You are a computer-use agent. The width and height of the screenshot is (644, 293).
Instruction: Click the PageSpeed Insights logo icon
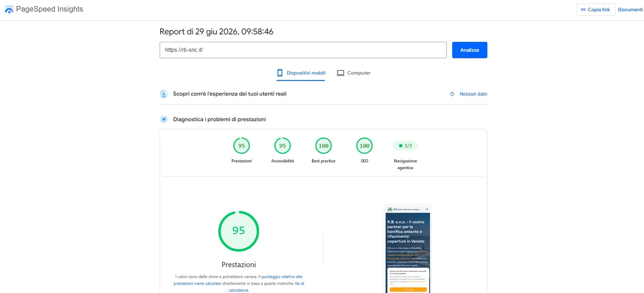[x=9, y=9]
